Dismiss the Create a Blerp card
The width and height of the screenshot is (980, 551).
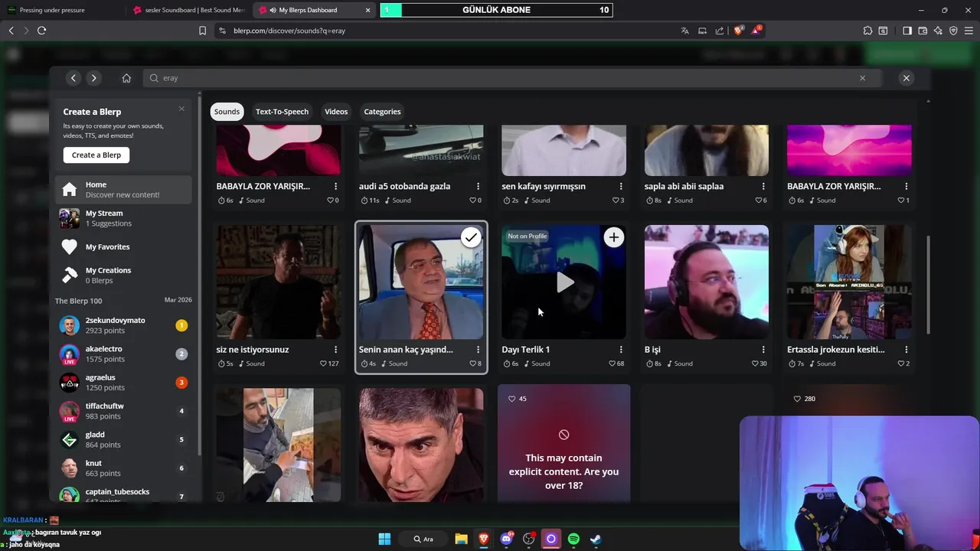pyautogui.click(x=181, y=109)
